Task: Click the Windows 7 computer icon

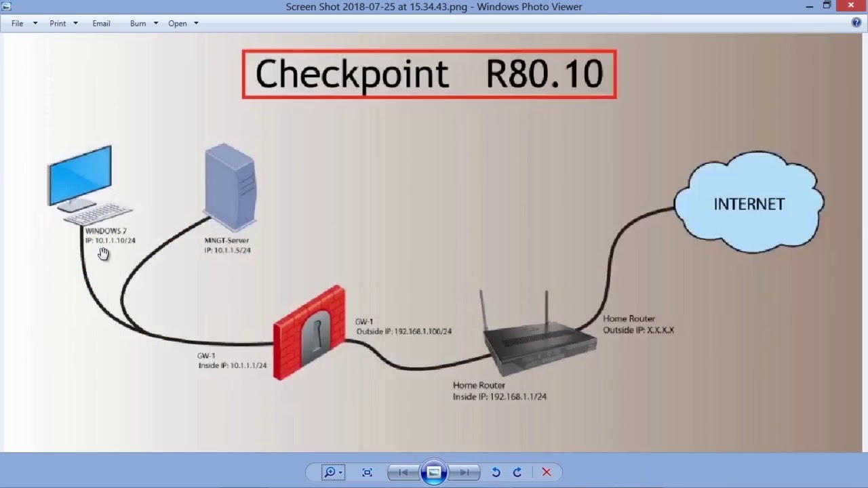Action: pos(88,184)
